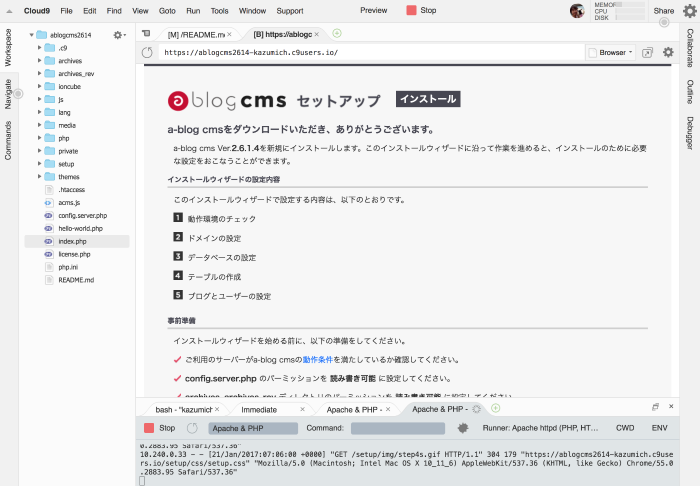The image size is (700, 486).
Task: Open CWD setting in runner bar
Action: (625, 428)
